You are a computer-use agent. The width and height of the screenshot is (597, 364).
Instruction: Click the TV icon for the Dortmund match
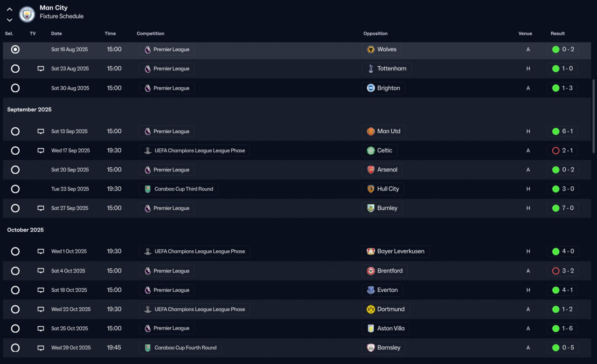(x=41, y=309)
